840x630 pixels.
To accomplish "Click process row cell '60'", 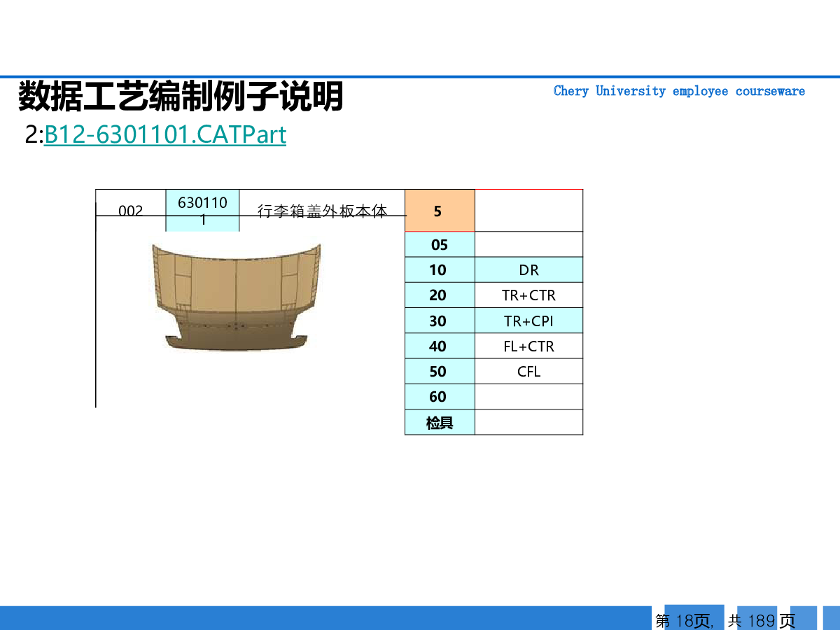I will pos(440,396).
